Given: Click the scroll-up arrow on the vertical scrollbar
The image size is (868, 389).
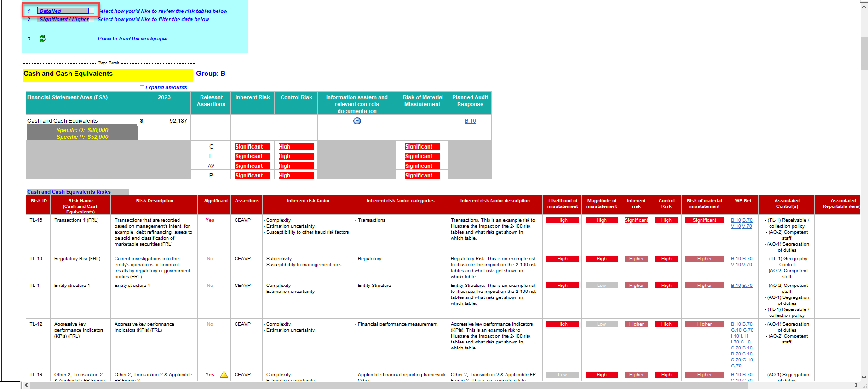Looking at the screenshot, I should 864,6.
